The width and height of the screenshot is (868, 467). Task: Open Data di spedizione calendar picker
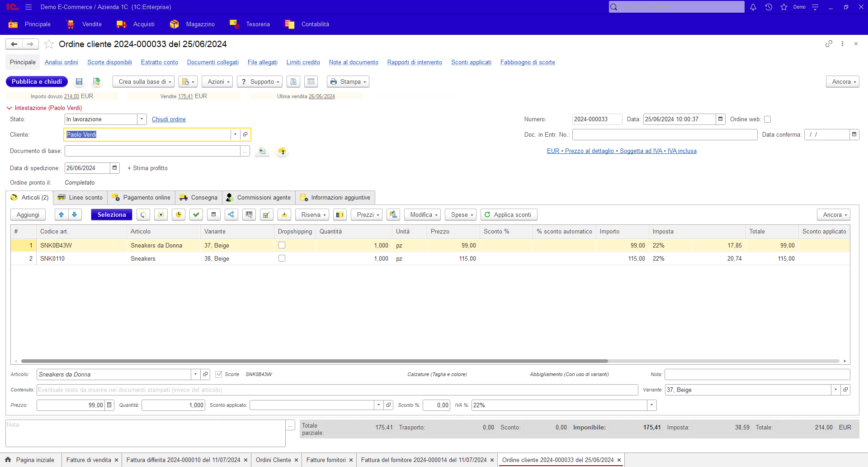click(115, 168)
